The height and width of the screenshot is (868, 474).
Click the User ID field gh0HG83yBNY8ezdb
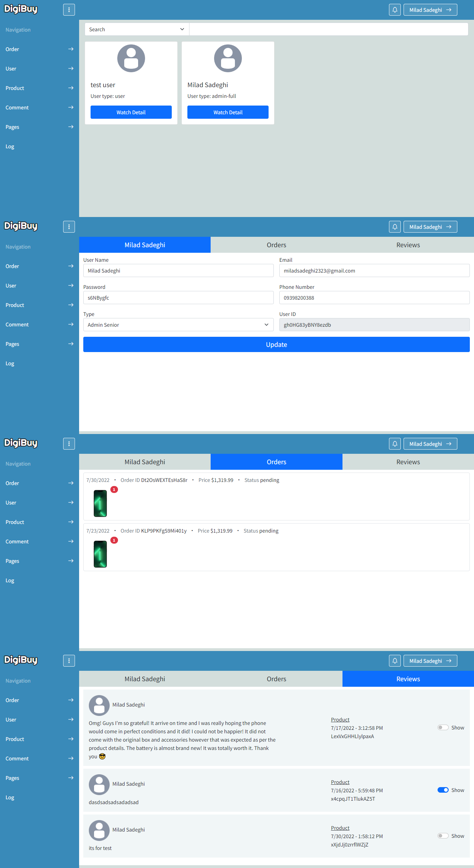pos(374,325)
